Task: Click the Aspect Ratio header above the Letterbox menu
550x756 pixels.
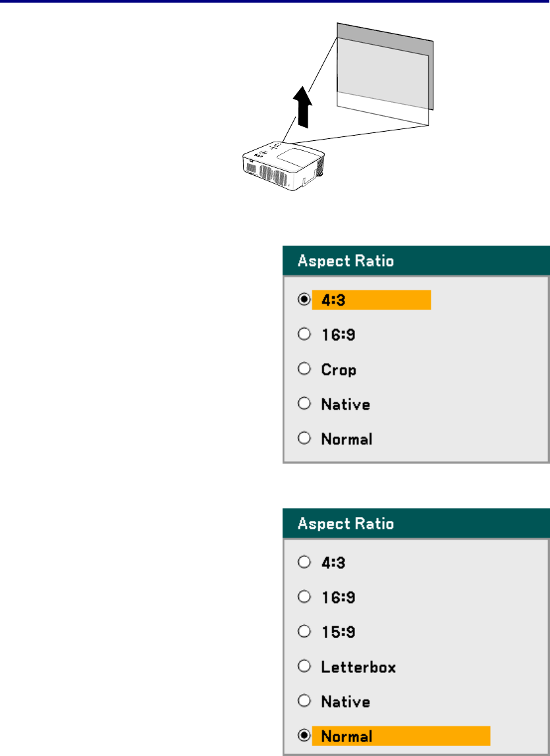Action: coord(346,524)
